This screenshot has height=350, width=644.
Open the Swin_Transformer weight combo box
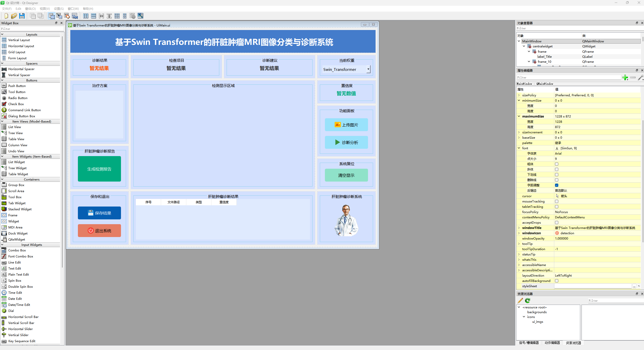point(368,69)
